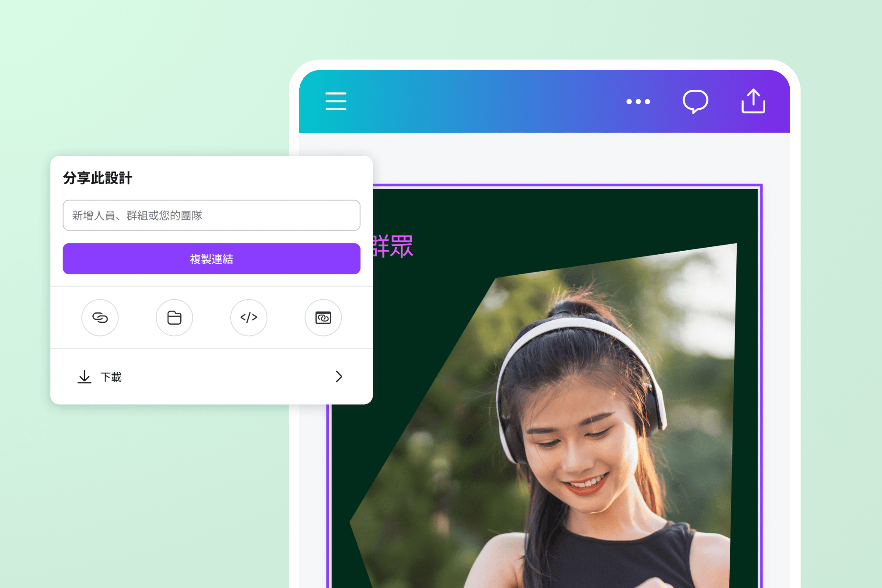Expand the 下載 chevron arrow

[x=339, y=377]
